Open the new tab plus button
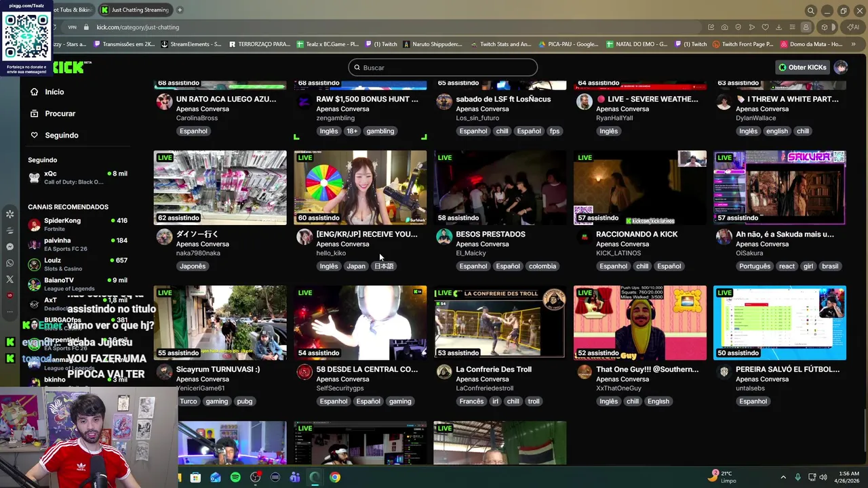The width and height of the screenshot is (868, 488). point(180,10)
